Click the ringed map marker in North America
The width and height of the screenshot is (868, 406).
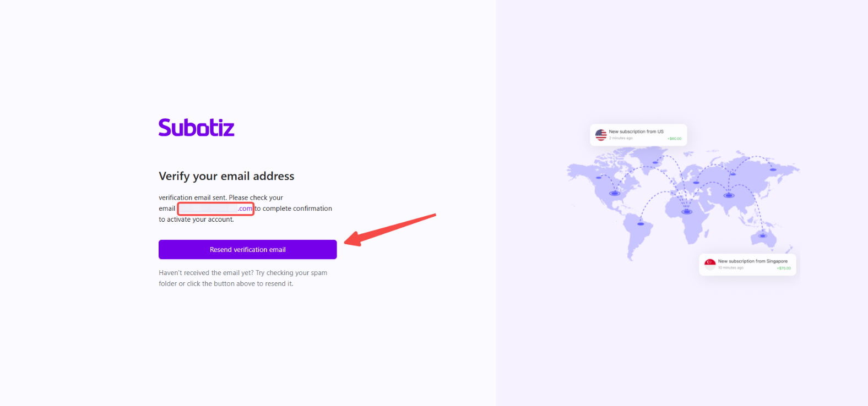pyautogui.click(x=615, y=193)
